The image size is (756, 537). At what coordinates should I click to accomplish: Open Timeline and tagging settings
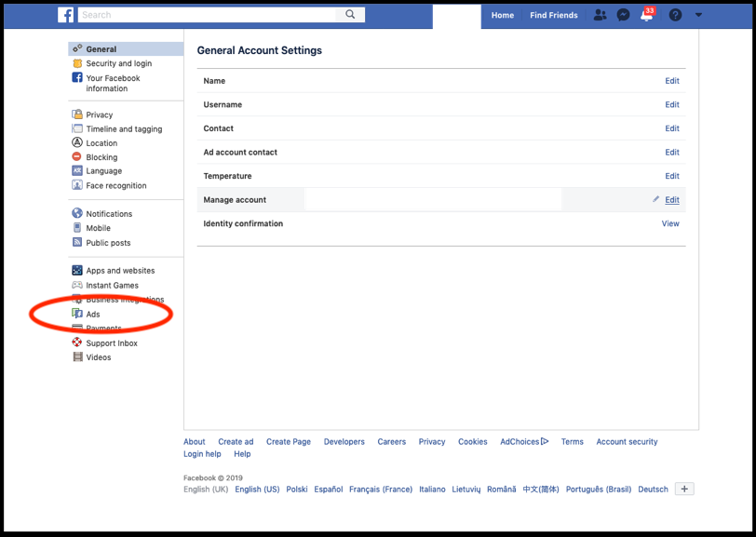(124, 128)
